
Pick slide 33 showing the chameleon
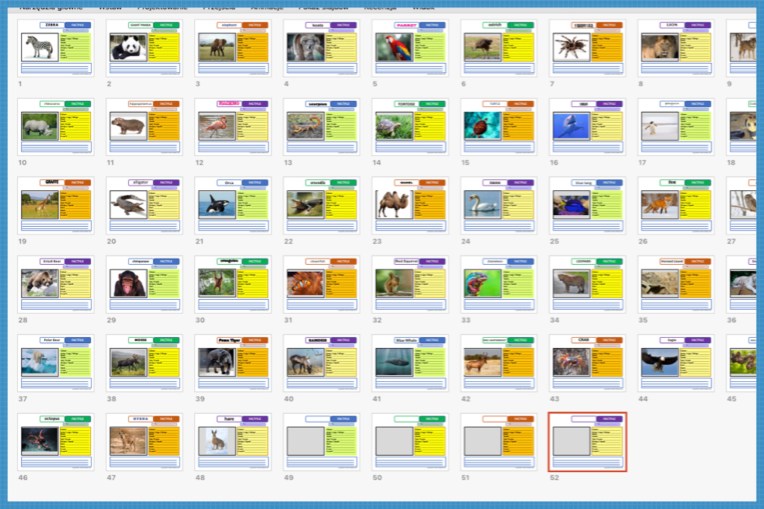pyautogui.click(x=499, y=284)
